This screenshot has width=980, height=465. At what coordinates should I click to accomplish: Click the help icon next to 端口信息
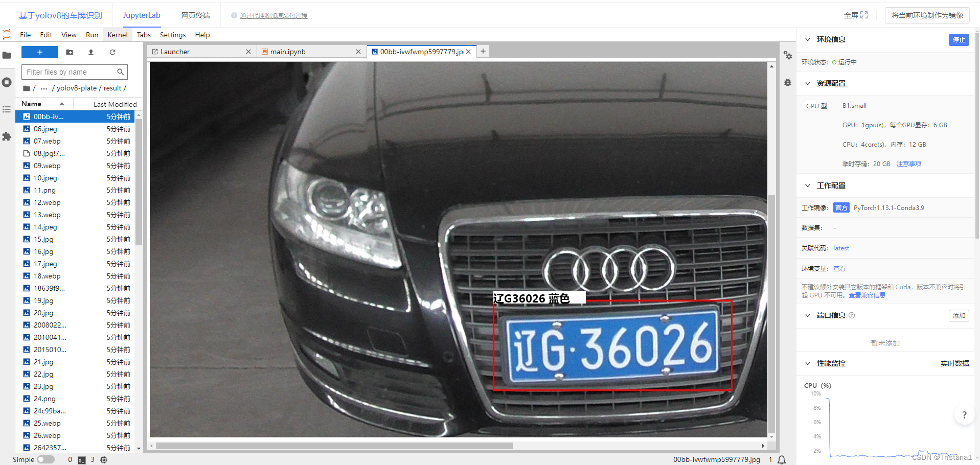click(x=852, y=315)
